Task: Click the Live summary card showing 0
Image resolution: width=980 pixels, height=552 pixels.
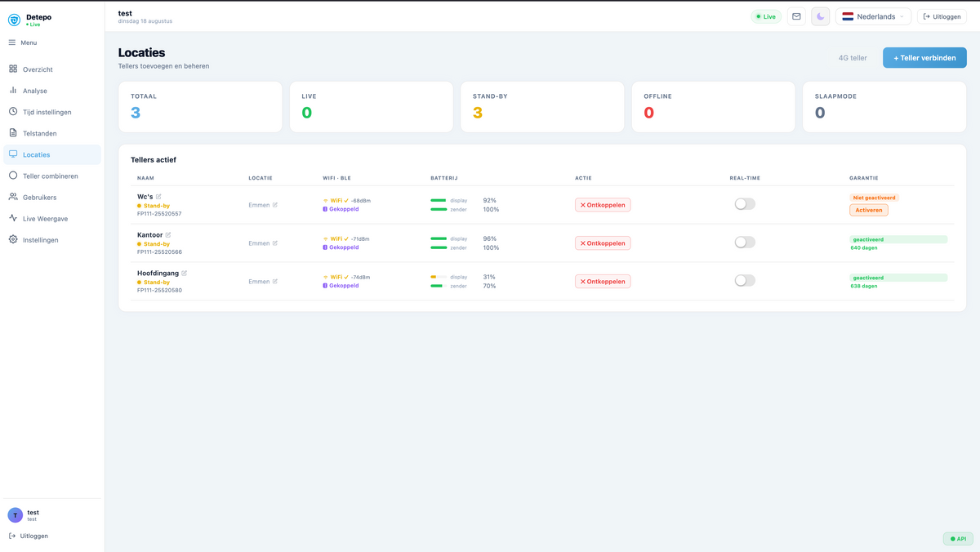Action: pos(372,106)
